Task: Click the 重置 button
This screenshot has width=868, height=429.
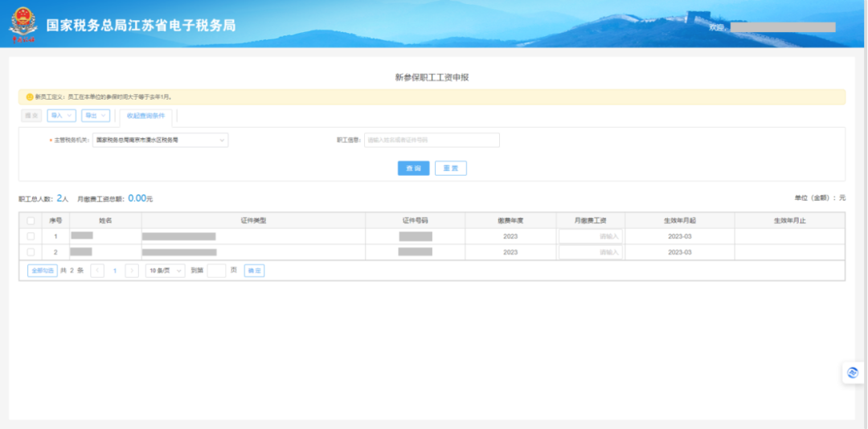Action: [x=451, y=168]
